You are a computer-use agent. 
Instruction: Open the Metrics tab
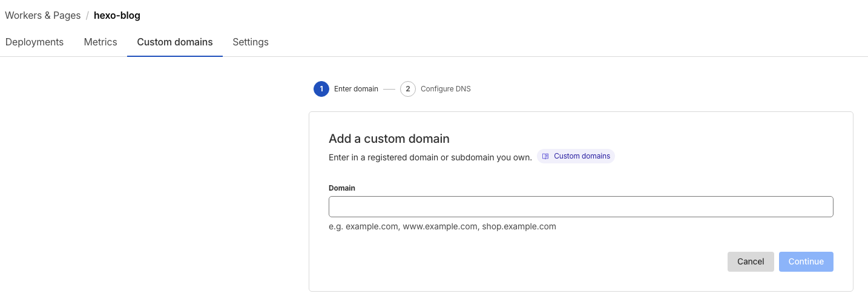coord(100,42)
